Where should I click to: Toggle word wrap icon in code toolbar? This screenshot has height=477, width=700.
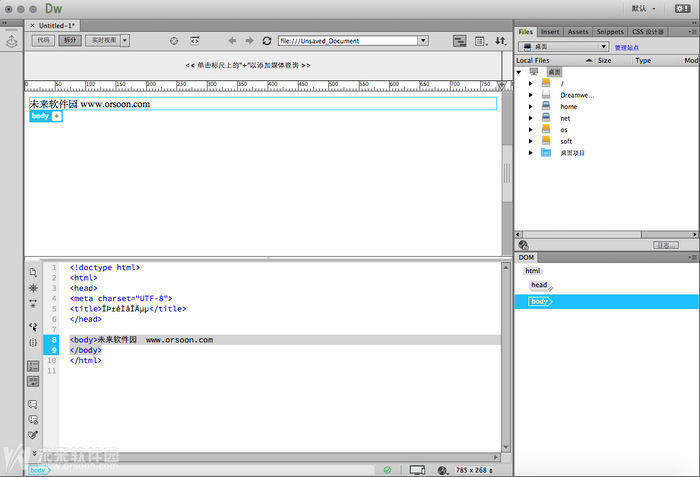point(33,381)
